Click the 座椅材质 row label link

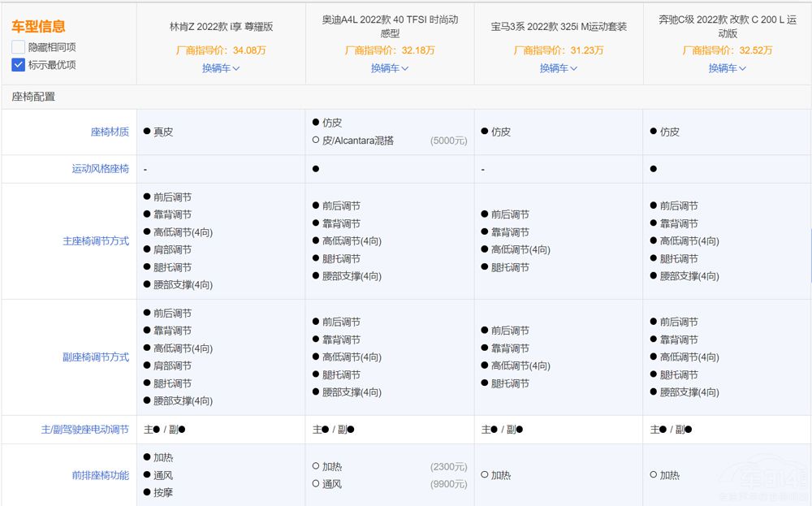tap(110, 132)
